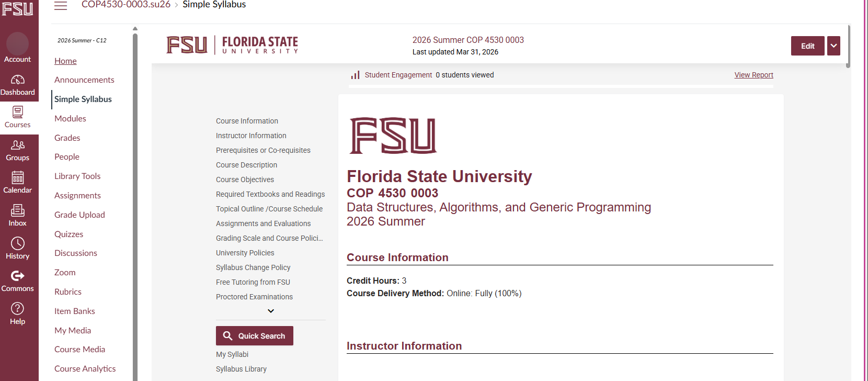The height and width of the screenshot is (381, 868).
Task: Jump to Required Textbooks and Readings
Action: 270,194
